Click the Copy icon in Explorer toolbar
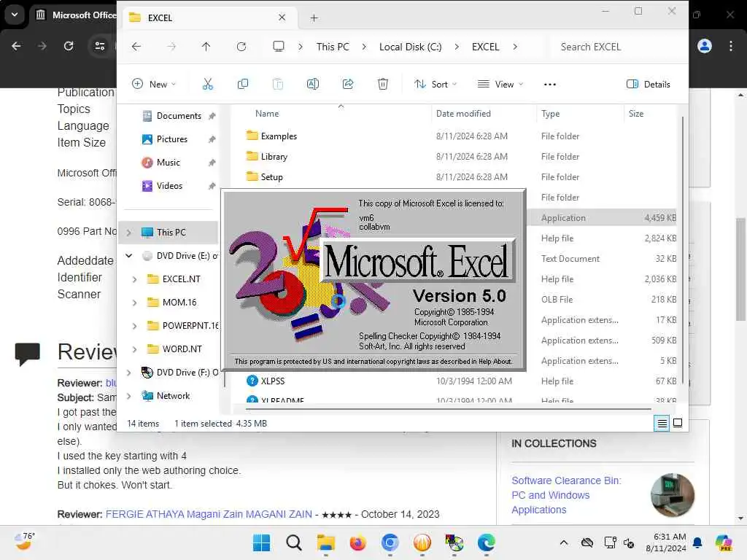The width and height of the screenshot is (747, 560). click(242, 85)
